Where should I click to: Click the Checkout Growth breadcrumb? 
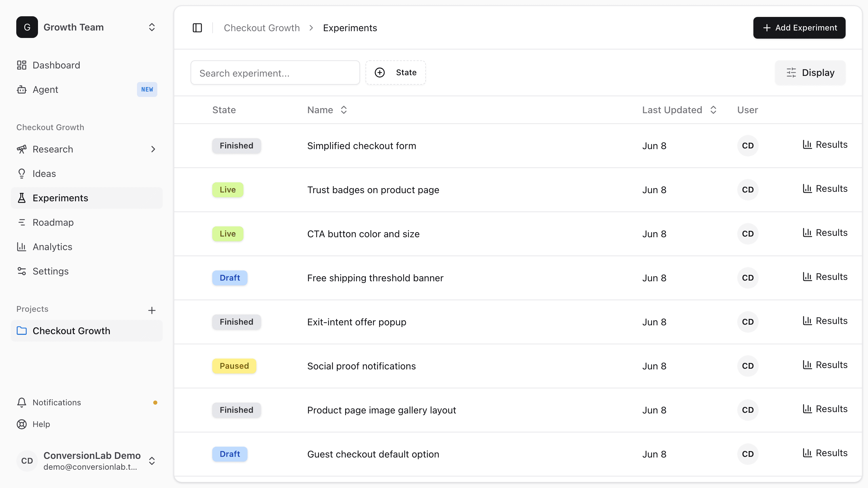tap(262, 28)
